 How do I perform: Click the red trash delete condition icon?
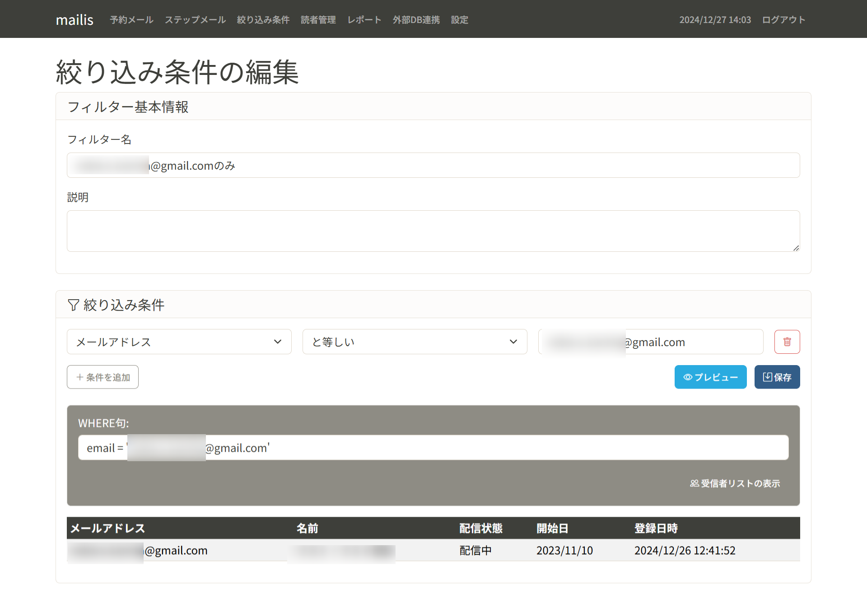coord(787,342)
